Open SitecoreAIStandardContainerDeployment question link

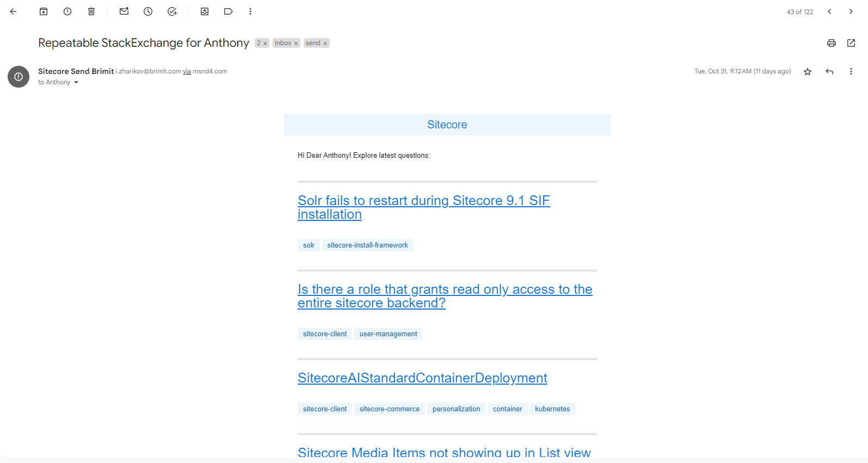pyautogui.click(x=422, y=378)
